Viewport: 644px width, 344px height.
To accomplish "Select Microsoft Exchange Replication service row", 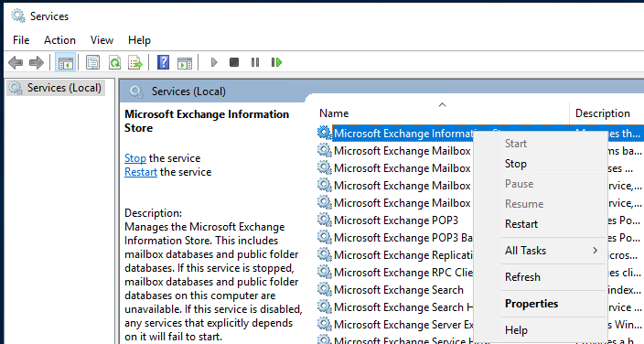I will pos(402,255).
